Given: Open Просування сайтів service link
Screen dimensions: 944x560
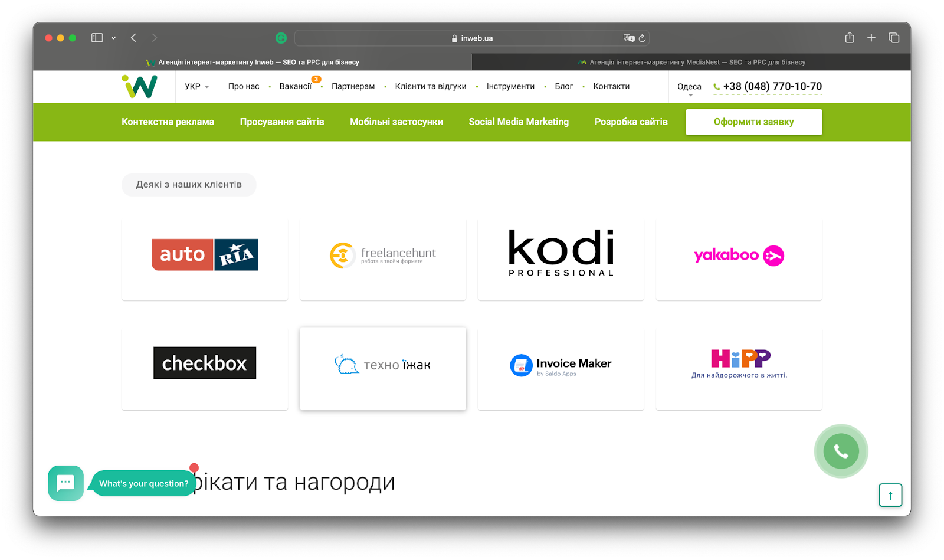Looking at the screenshot, I should click(x=282, y=122).
